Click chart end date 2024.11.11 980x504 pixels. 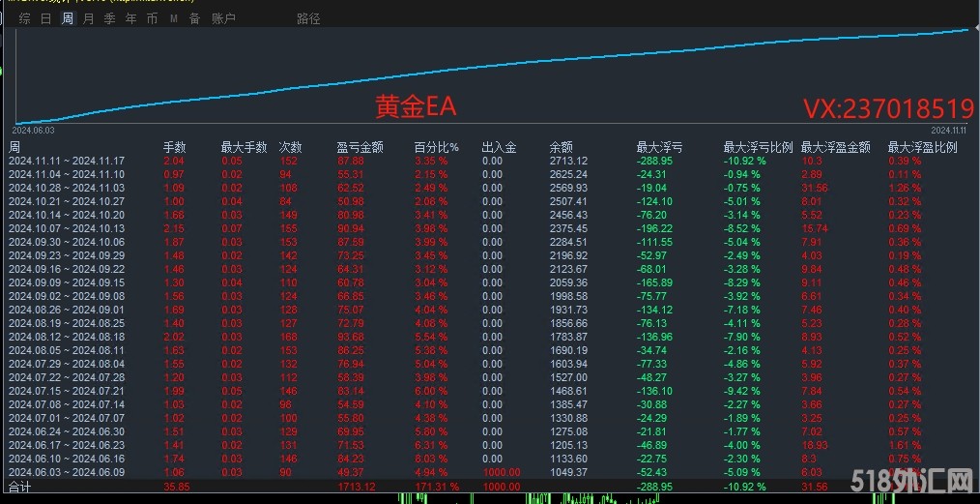949,130
